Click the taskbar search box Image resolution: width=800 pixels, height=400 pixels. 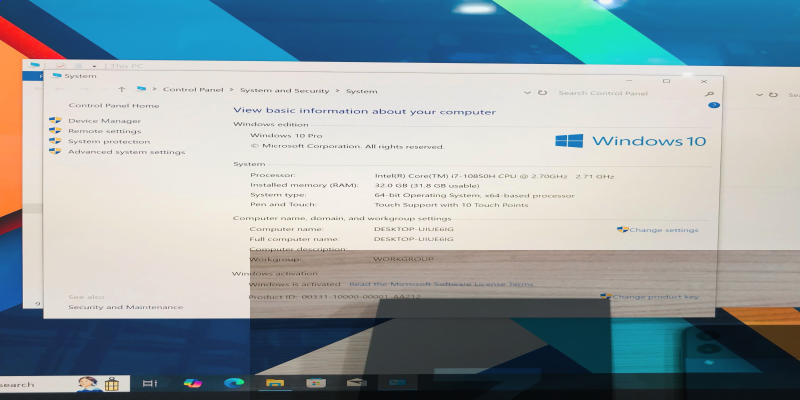[x=64, y=384]
